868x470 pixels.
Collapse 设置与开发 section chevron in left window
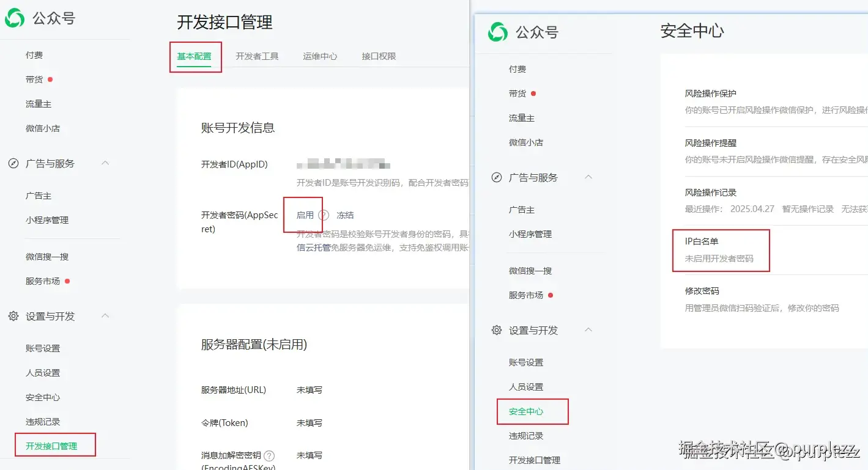pyautogui.click(x=105, y=316)
